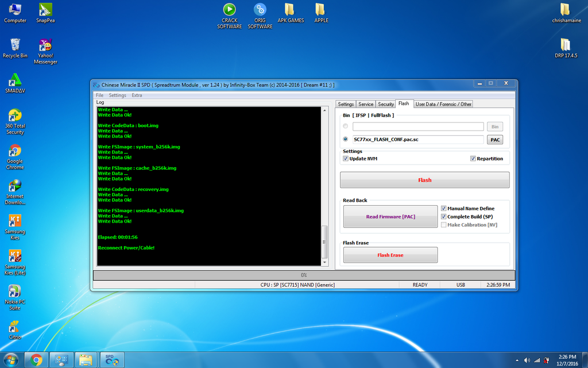Click the log scrollbar down arrow
Viewport: 588px width, 368px height.
pyautogui.click(x=325, y=262)
